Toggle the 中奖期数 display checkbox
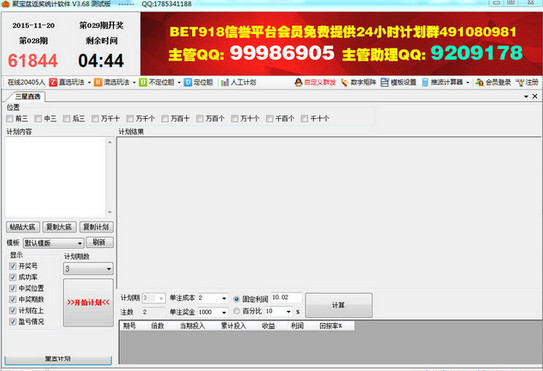The image size is (543, 371). [x=13, y=299]
